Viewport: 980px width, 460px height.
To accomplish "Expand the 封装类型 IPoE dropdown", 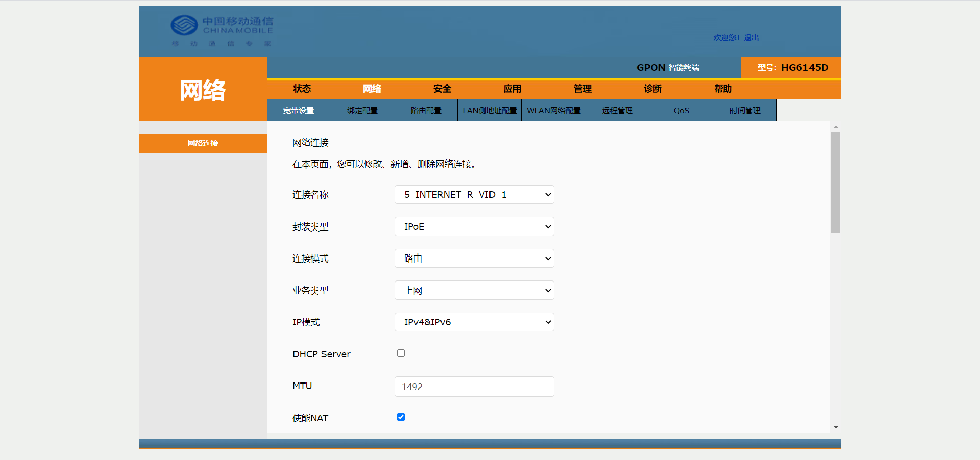I will pos(474,227).
